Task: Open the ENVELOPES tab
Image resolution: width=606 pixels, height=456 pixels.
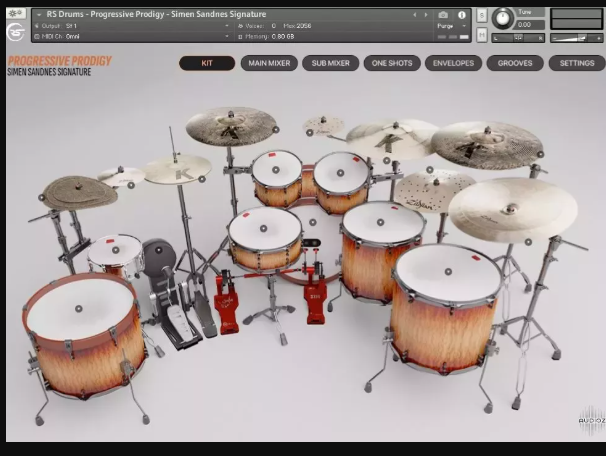Action: point(453,63)
